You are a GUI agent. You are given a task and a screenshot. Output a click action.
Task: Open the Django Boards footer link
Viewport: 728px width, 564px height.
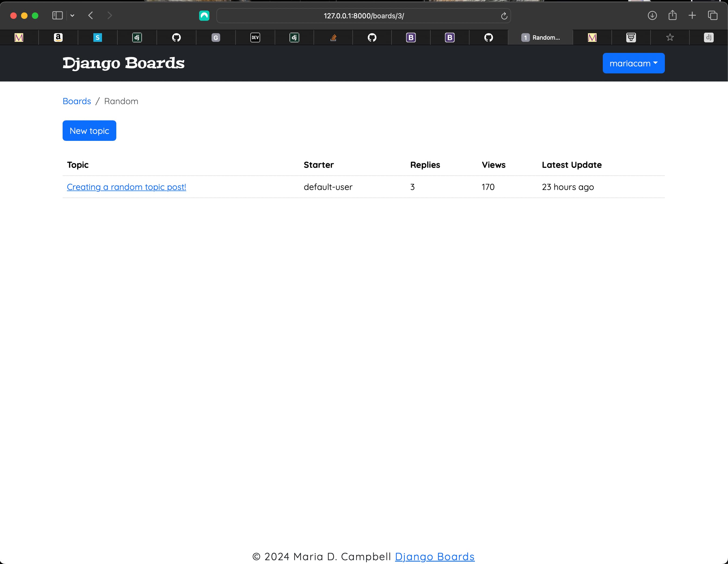(435, 556)
